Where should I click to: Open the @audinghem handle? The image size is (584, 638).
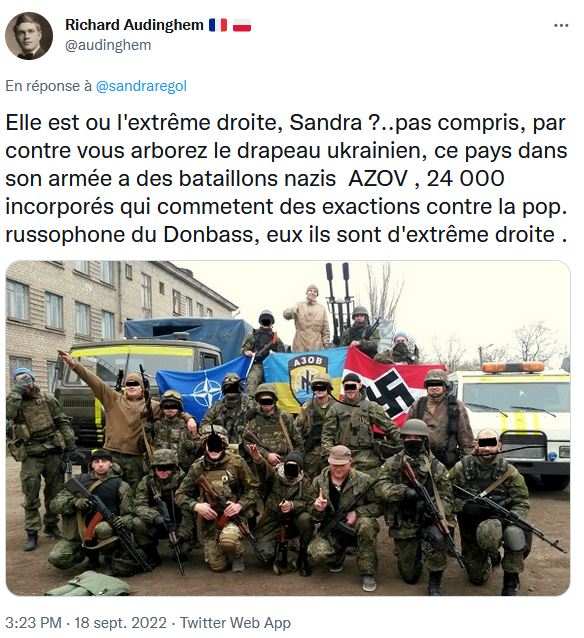click(x=108, y=45)
